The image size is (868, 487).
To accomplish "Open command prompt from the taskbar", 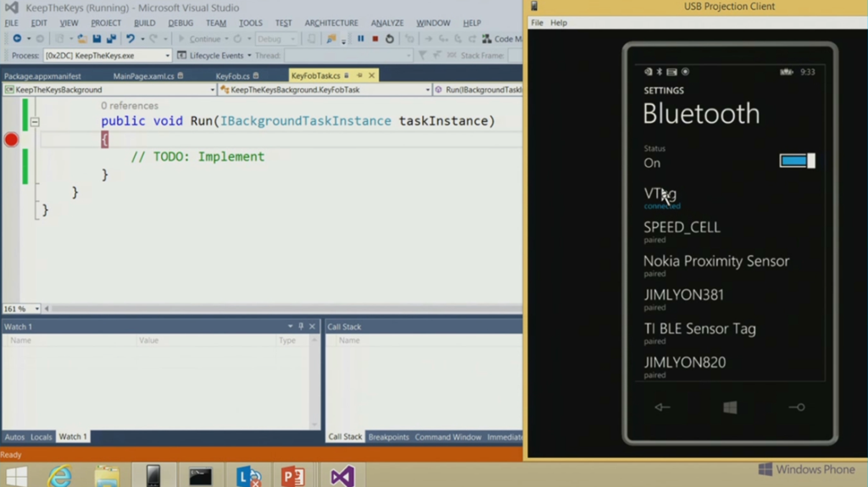I will 200,476.
